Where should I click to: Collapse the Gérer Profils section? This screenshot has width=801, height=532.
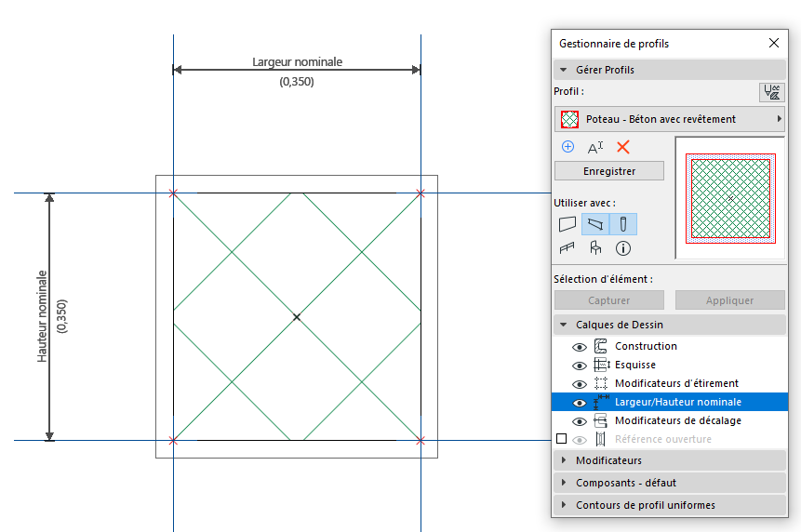pos(564,70)
